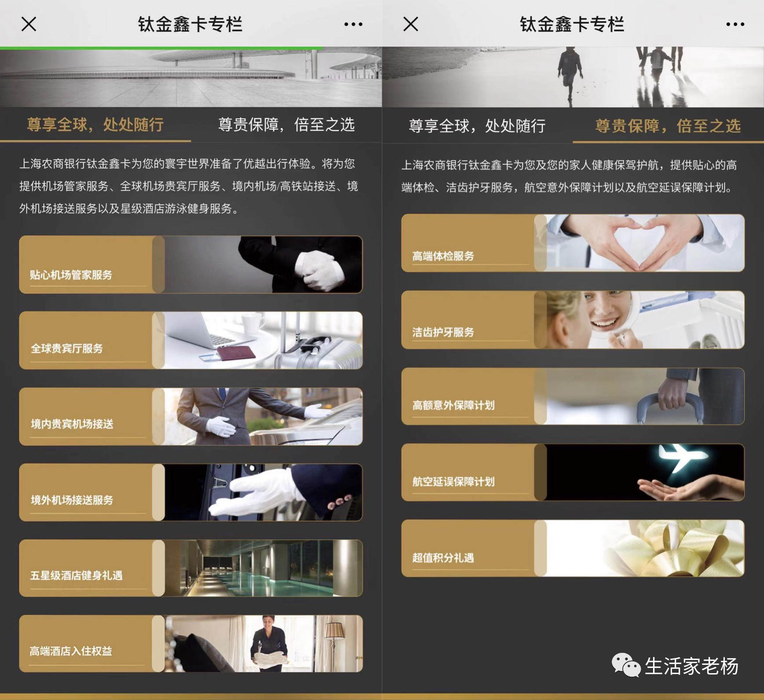Open 贴心机场管家服务 card
This screenshot has width=764, height=700.
point(191,264)
